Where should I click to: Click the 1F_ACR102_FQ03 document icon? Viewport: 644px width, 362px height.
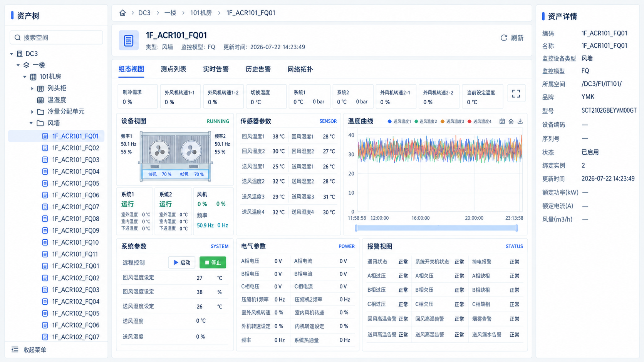[x=45, y=290]
